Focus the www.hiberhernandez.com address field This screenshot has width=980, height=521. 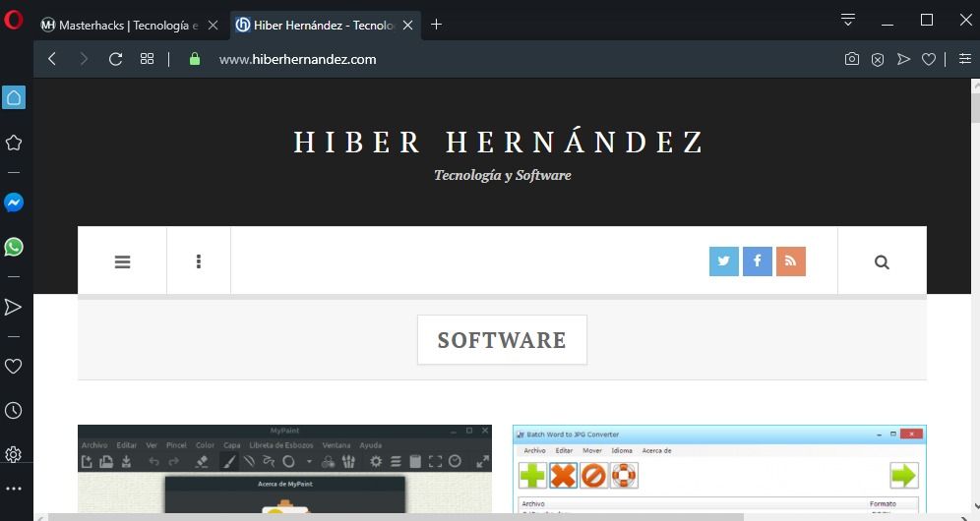[x=297, y=59]
